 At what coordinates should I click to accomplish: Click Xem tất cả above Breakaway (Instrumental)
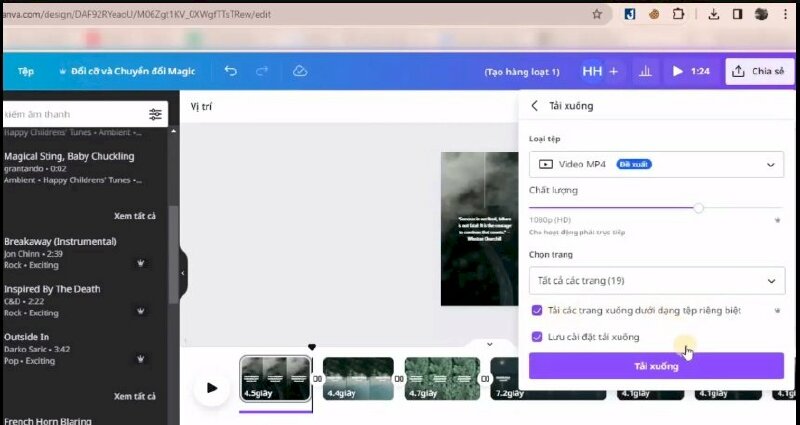tap(135, 216)
